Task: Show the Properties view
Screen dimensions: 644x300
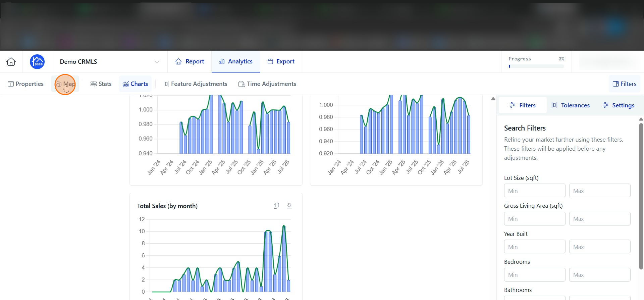Action: pyautogui.click(x=25, y=84)
